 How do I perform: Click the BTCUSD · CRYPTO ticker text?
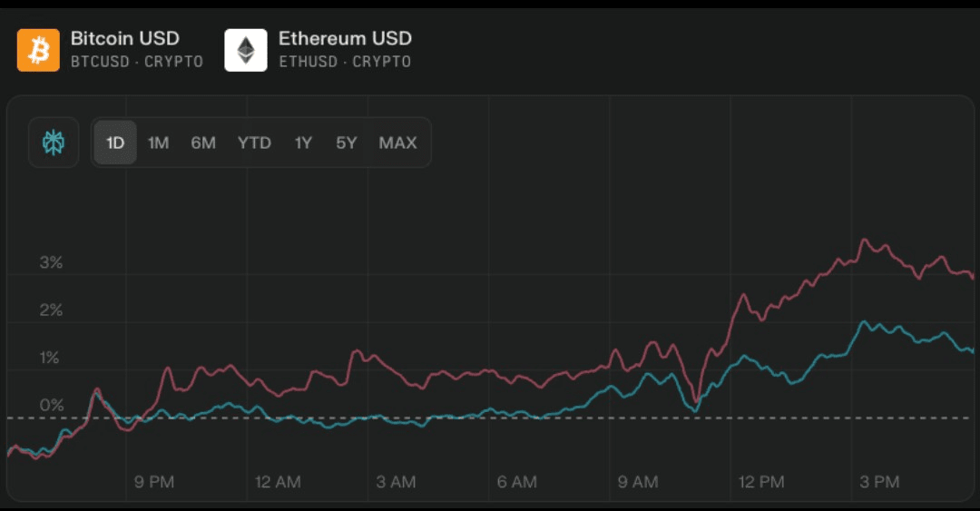137,62
